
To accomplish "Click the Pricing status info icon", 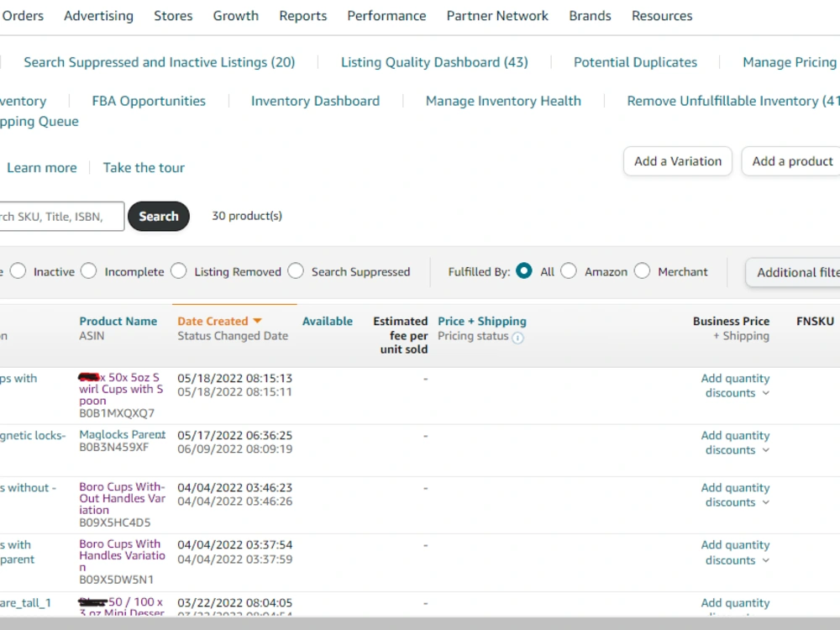I will (517, 338).
